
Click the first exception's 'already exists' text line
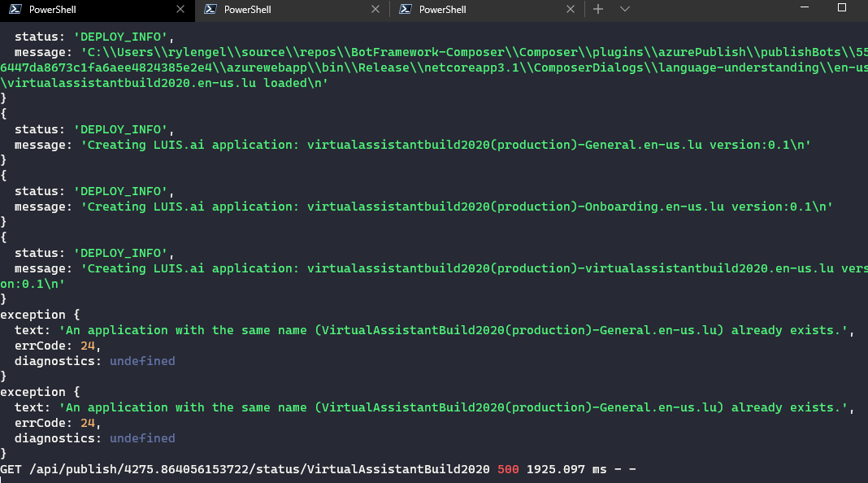tap(434, 331)
